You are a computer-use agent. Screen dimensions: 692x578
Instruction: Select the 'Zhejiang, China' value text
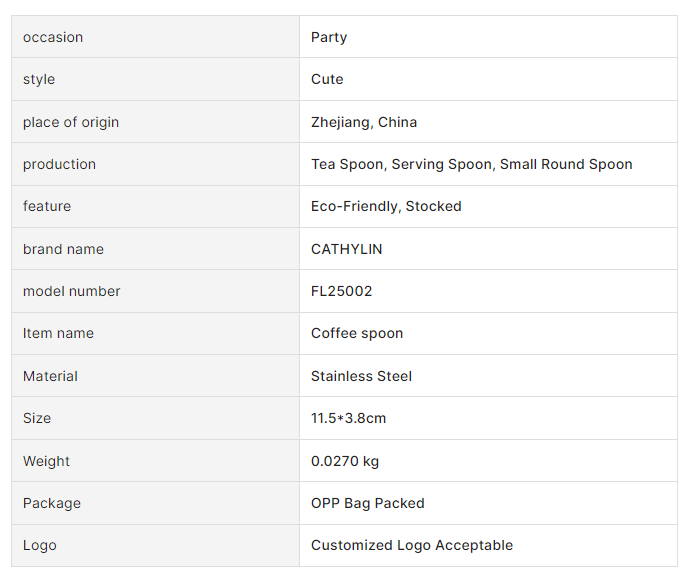coord(364,122)
